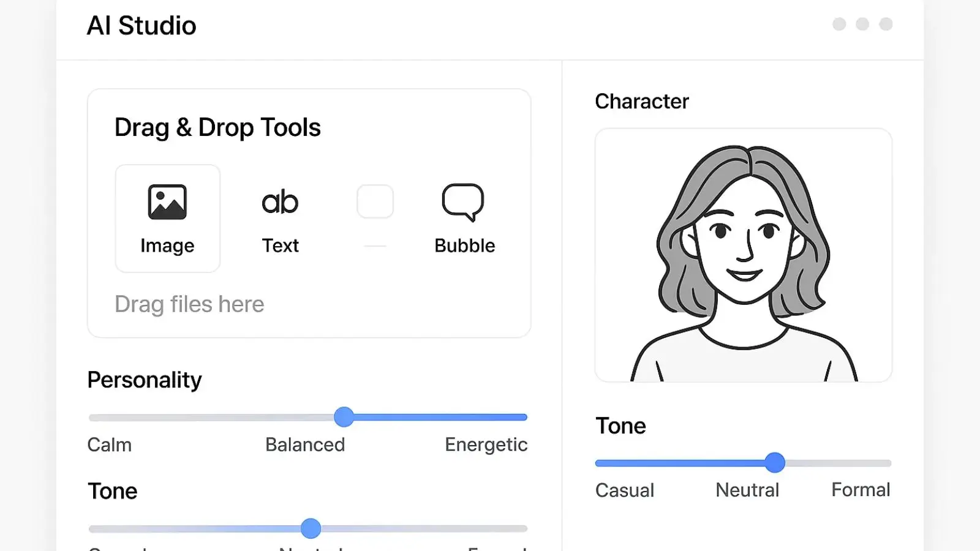
Task: Click the character avatar portrait
Action: 743,255
